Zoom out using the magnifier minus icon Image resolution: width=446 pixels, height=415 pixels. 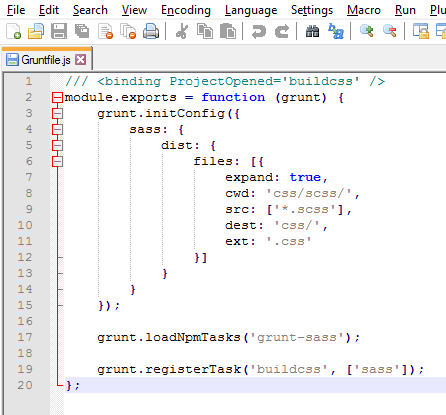click(x=390, y=31)
